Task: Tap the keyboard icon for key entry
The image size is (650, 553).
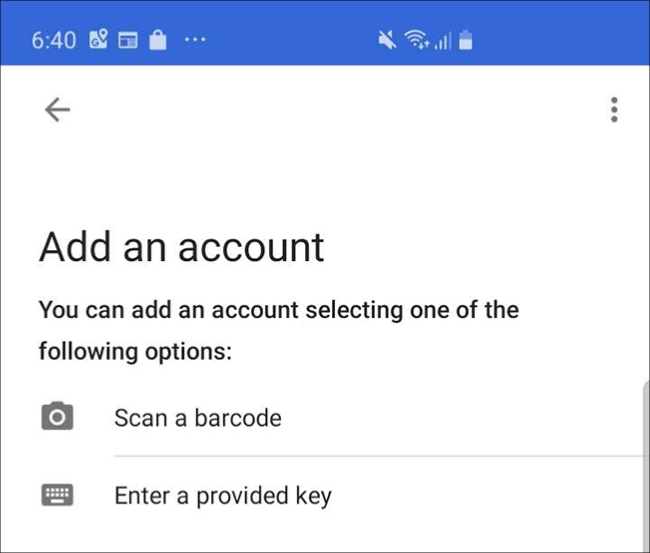Action: (57, 494)
